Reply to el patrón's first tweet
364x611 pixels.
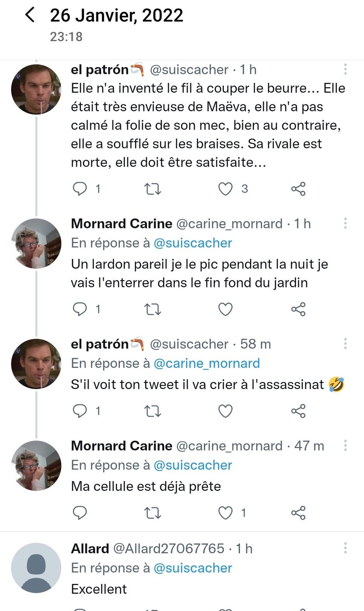tap(80, 189)
